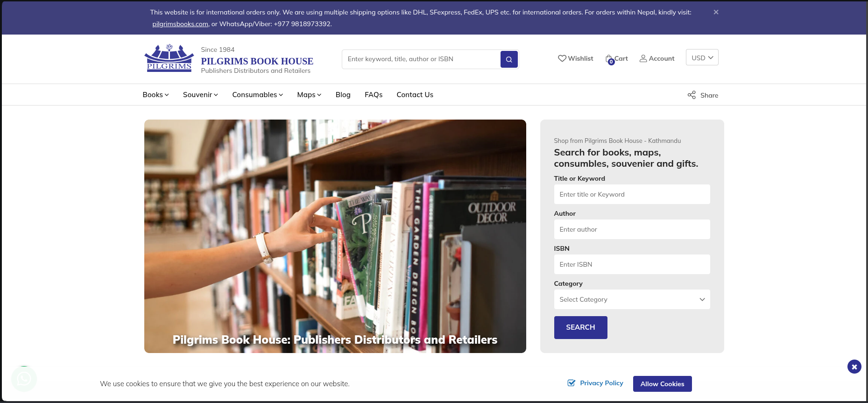Open the shopping Cart bag icon
The width and height of the screenshot is (868, 403).
[x=609, y=59]
